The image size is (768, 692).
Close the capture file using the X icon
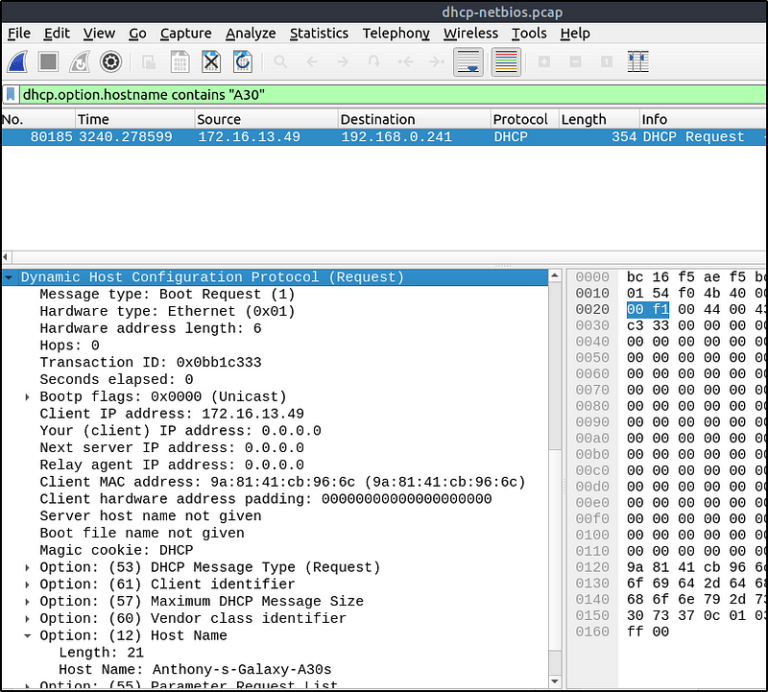coord(211,62)
